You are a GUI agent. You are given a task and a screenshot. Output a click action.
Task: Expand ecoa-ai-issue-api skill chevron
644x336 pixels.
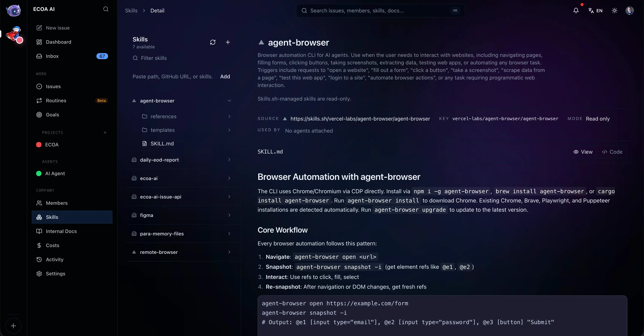(229, 196)
